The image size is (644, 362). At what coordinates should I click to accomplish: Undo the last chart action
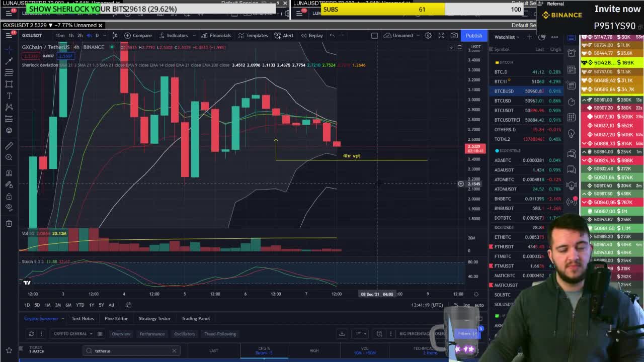[332, 35]
